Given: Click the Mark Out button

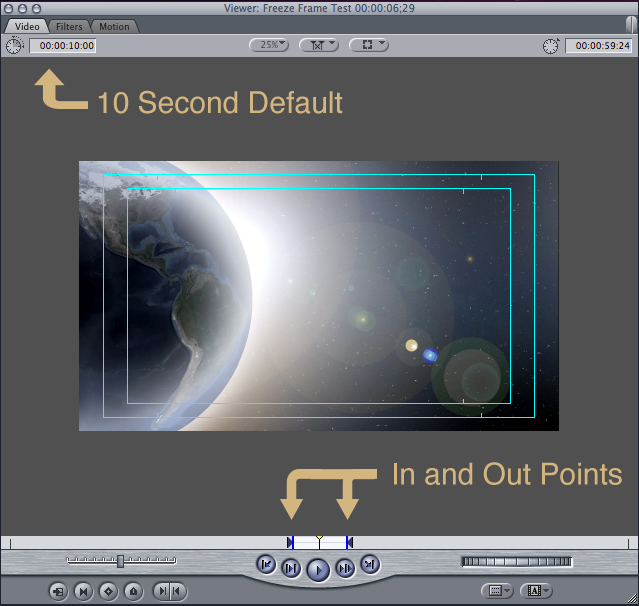Looking at the screenshot, I should click(178, 591).
